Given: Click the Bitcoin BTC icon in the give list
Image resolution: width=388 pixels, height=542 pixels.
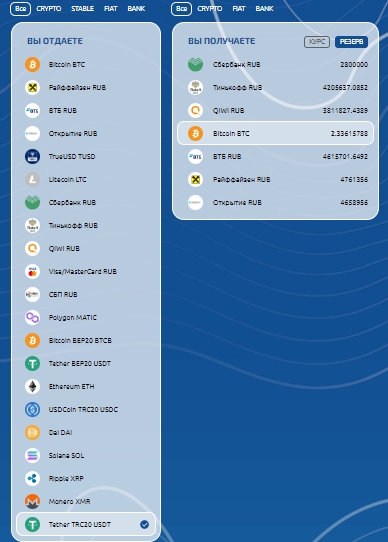Looking at the screenshot, I should tap(33, 65).
